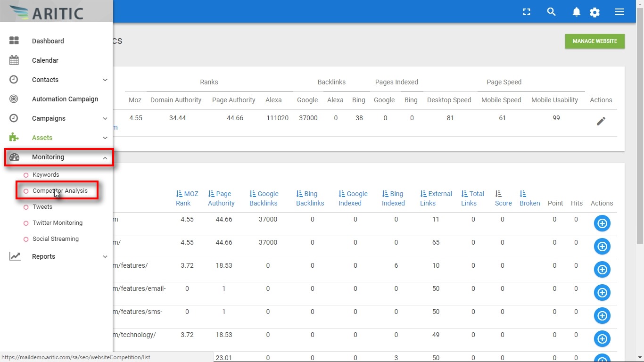
Task: Click Alexa rank value 111020
Action: tap(277, 118)
